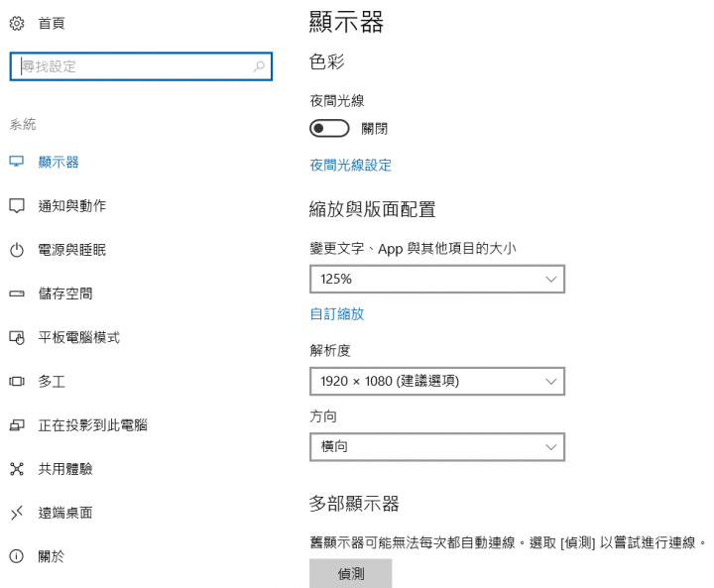The image size is (714, 588).
Task: Open the 125% scaling dropdown
Action: [437, 279]
